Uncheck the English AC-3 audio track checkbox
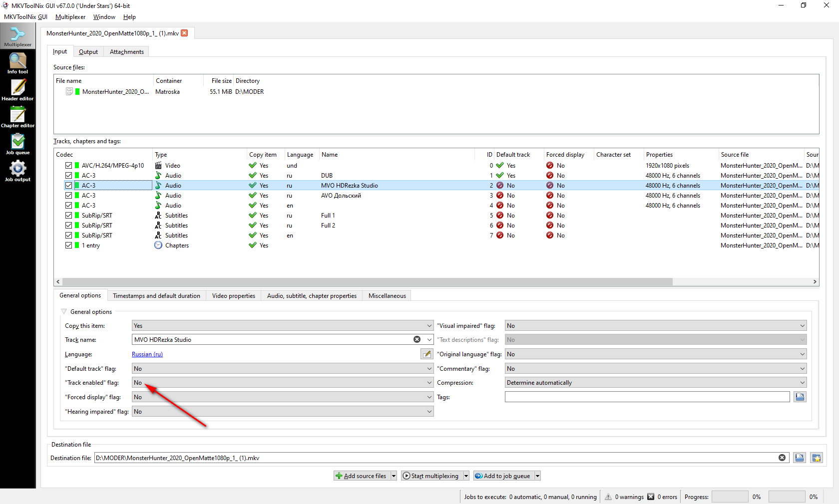This screenshot has width=839, height=504. coord(68,205)
